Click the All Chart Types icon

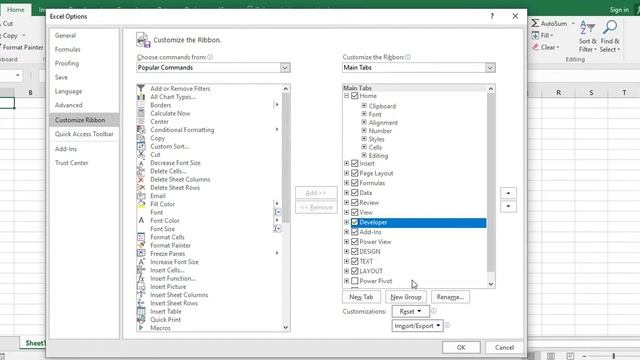pos(141,97)
